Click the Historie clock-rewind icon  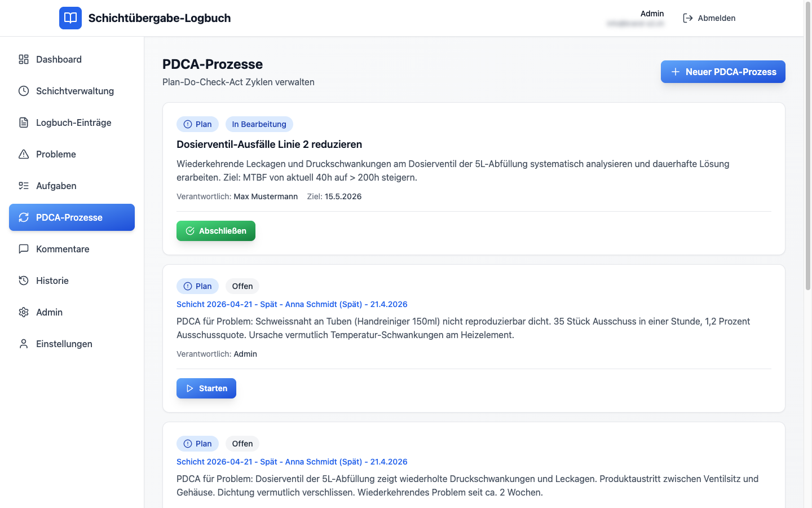tap(24, 281)
